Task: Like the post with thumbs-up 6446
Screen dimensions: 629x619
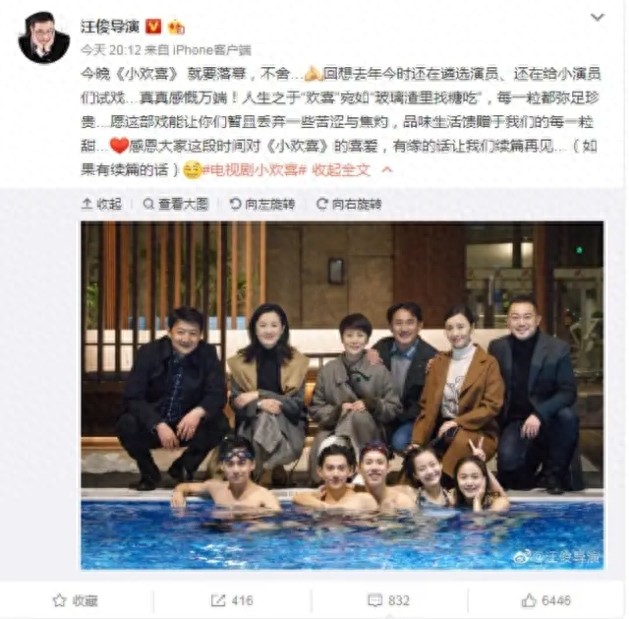Action: point(546,601)
